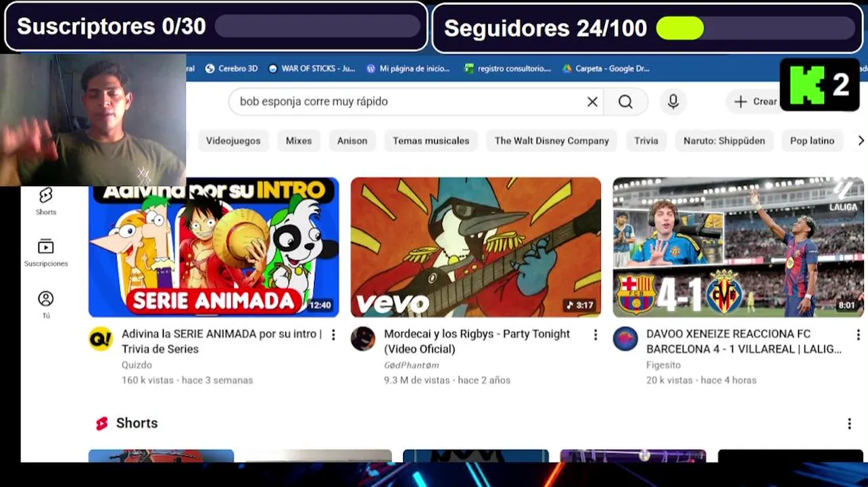Clear the search box with the X icon

point(592,101)
